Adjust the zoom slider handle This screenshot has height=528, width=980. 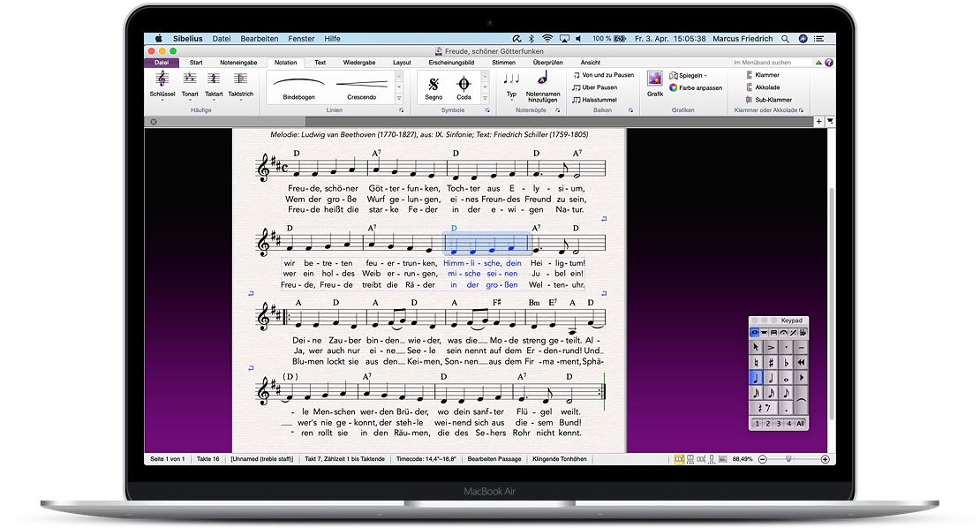click(788, 458)
